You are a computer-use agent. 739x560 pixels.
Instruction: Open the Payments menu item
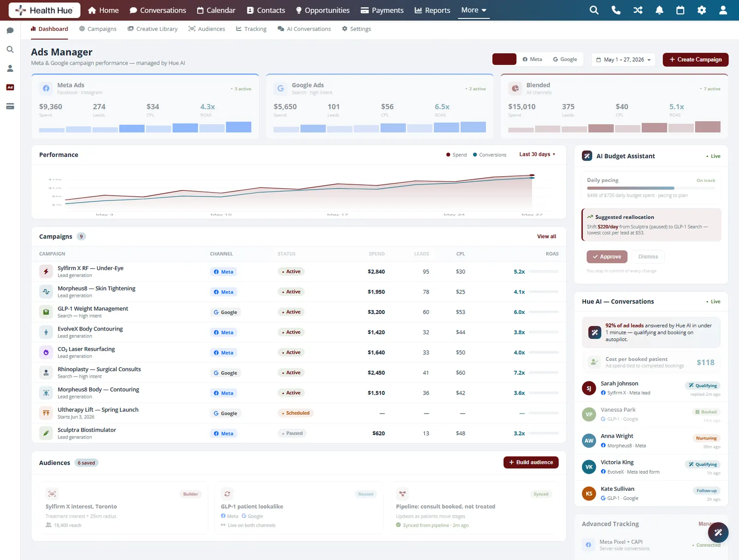[382, 10]
